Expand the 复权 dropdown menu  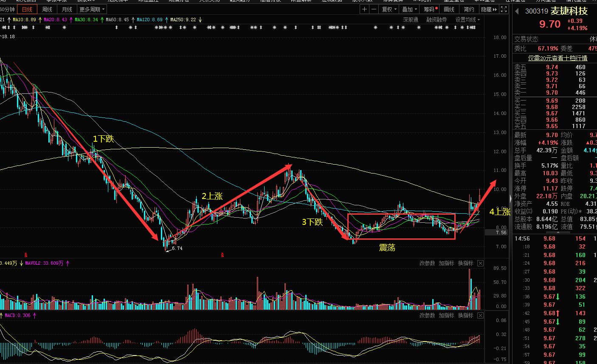[389, 9]
